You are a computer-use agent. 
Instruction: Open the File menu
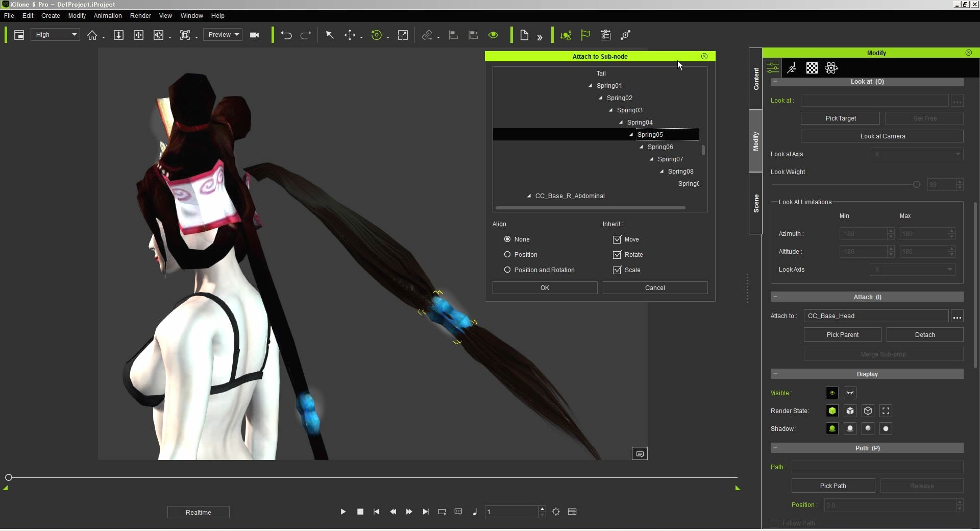click(x=9, y=16)
